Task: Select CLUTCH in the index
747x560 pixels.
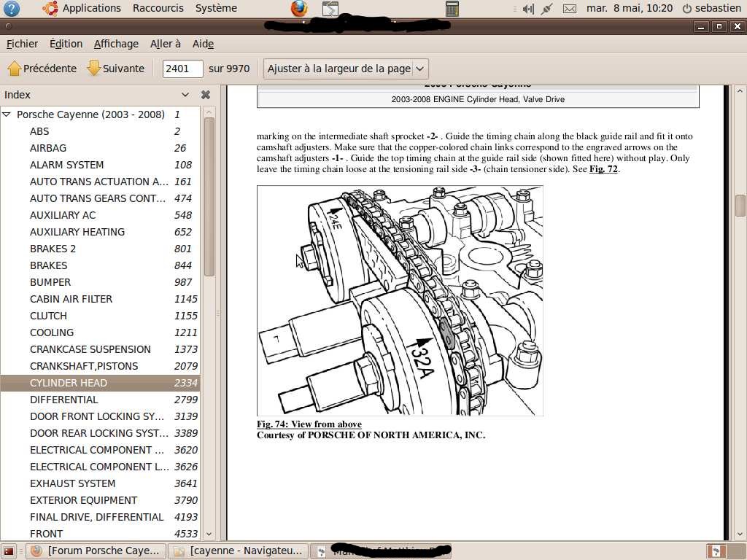Action: point(100,316)
